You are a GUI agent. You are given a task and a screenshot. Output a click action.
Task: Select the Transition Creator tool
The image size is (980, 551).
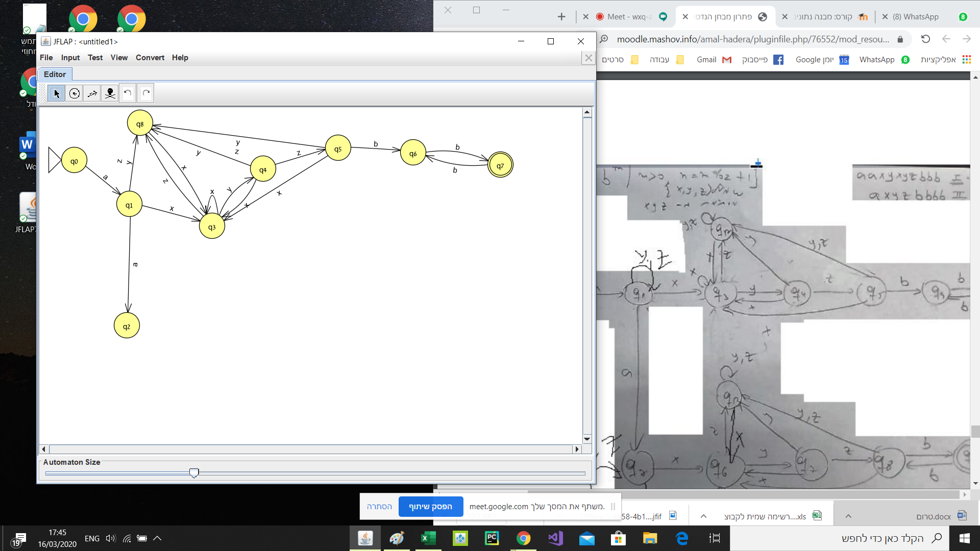tap(92, 93)
